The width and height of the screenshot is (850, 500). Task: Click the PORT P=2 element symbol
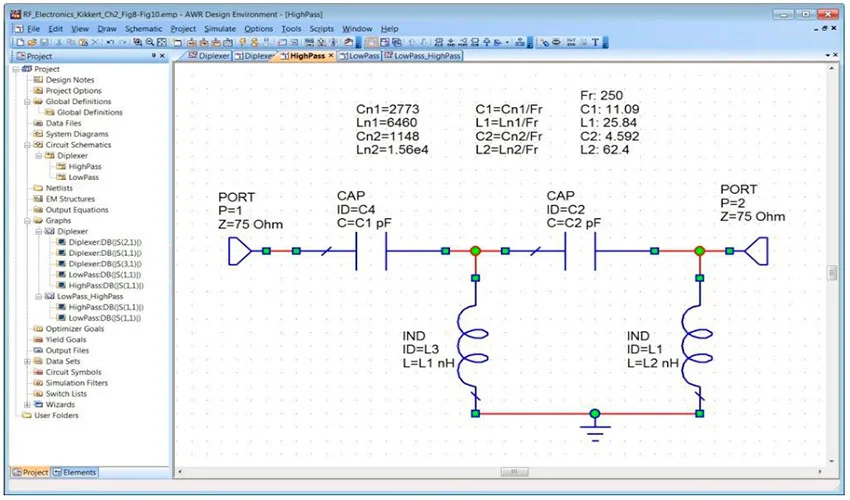(x=759, y=251)
